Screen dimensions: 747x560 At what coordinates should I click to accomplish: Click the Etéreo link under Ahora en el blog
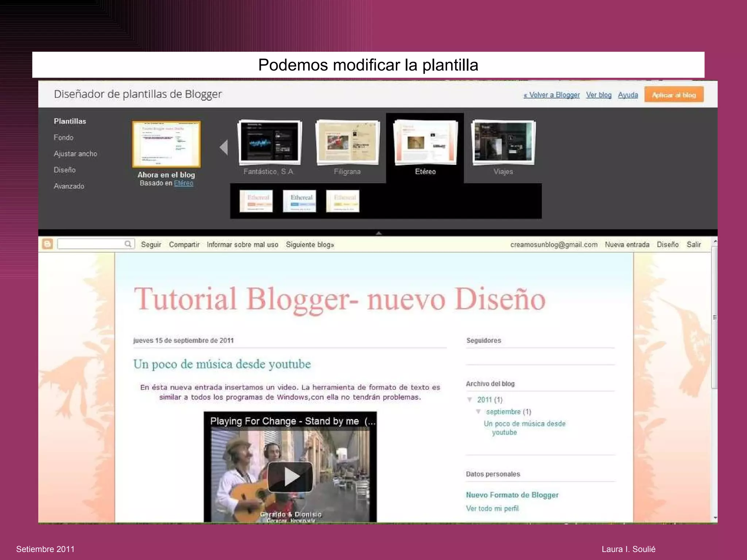point(183,183)
